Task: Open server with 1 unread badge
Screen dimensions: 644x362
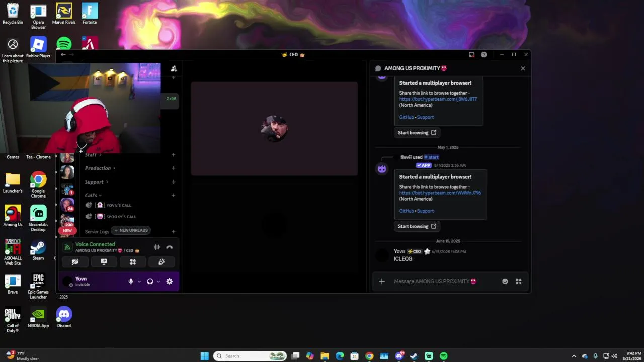Action: coord(67,189)
